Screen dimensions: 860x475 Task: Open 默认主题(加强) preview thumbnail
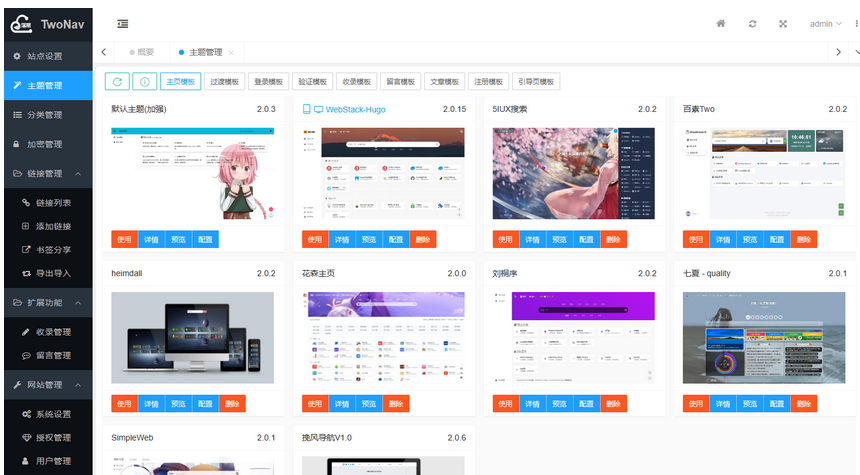point(193,173)
